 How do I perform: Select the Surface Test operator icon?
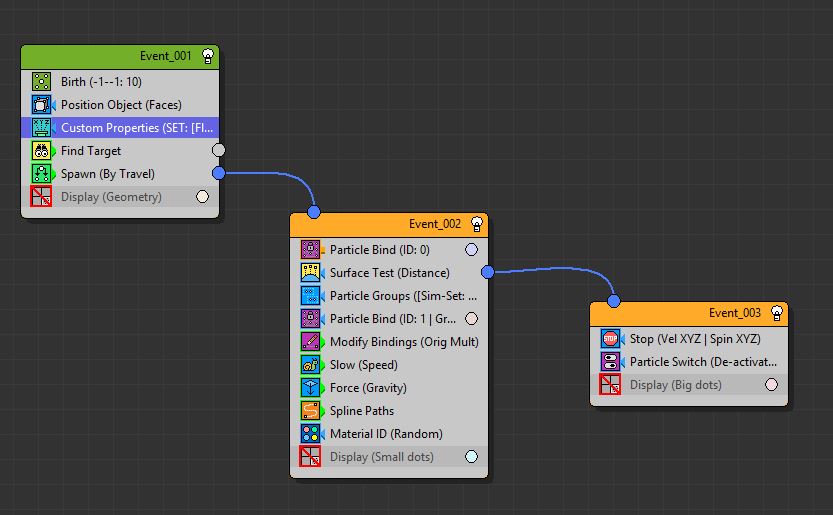coord(311,273)
